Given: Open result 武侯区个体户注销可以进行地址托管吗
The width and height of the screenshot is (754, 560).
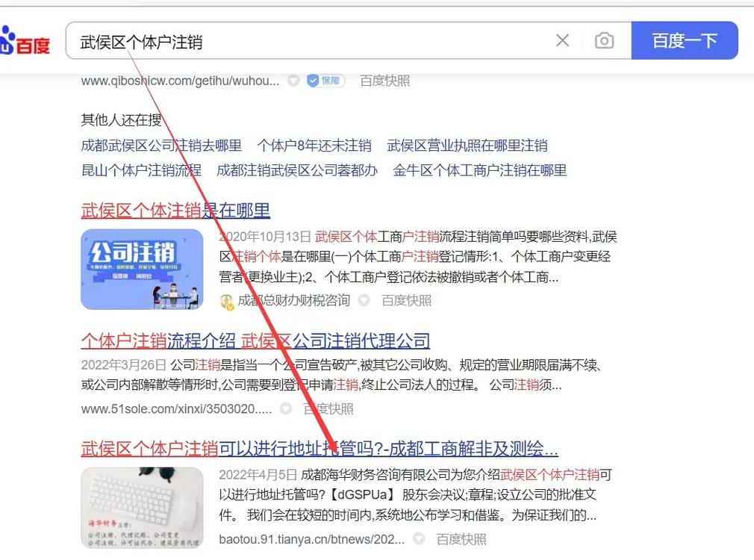Looking at the screenshot, I should click(x=320, y=449).
